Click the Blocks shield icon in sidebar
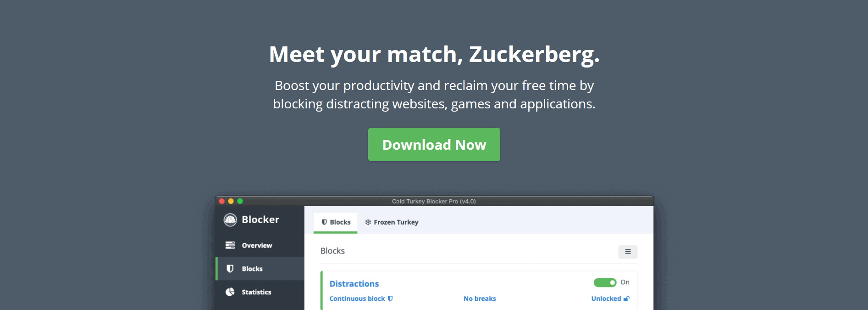 [x=230, y=269]
